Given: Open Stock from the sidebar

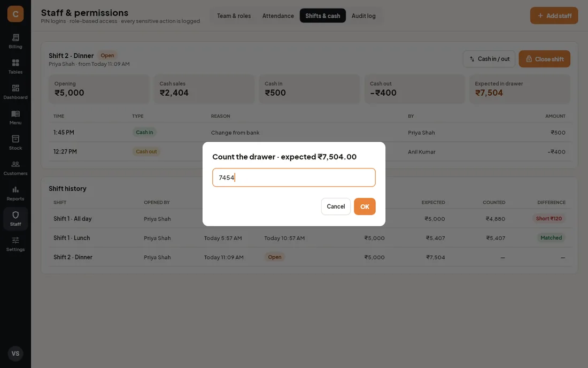Looking at the screenshot, I should (x=16, y=143).
